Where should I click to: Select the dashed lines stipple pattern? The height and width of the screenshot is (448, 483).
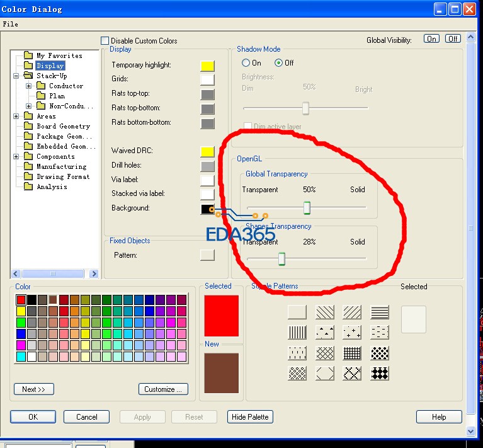click(380, 333)
